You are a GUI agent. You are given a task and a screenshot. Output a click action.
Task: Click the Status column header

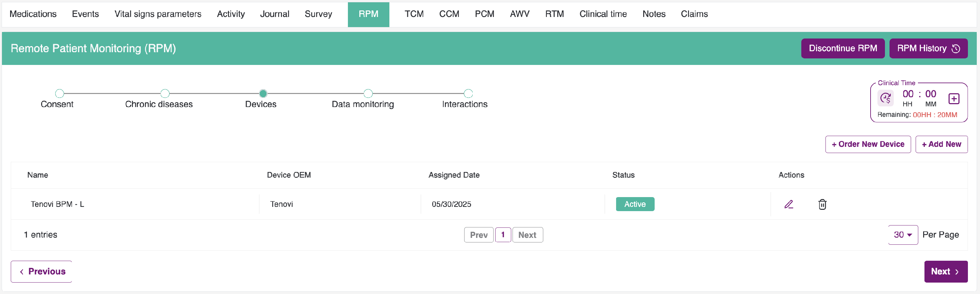pos(623,175)
